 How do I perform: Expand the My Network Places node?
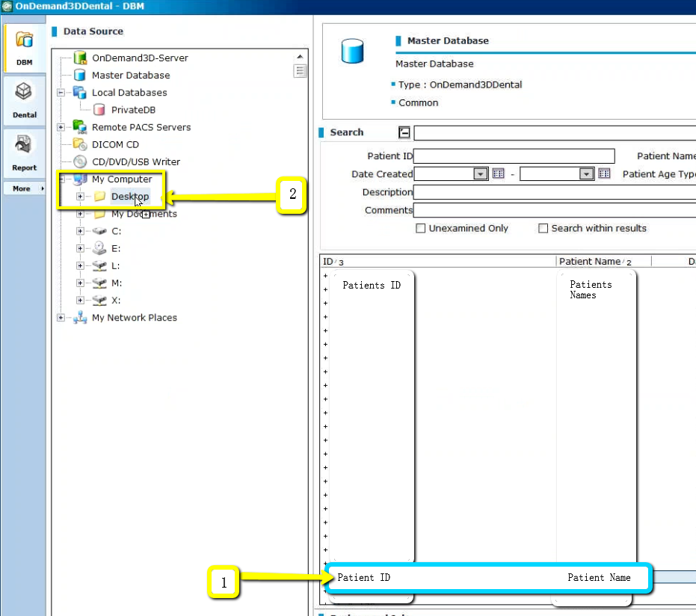[61, 317]
